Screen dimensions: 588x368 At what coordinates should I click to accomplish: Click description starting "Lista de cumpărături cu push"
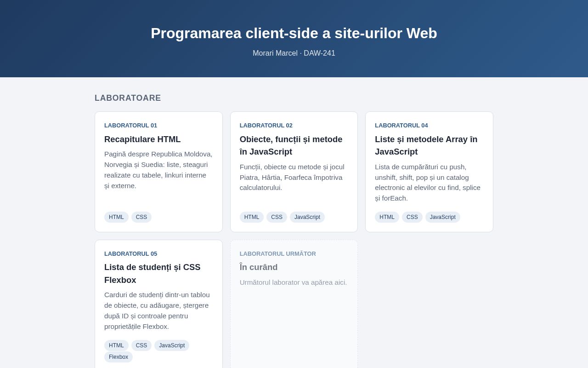tap(428, 183)
